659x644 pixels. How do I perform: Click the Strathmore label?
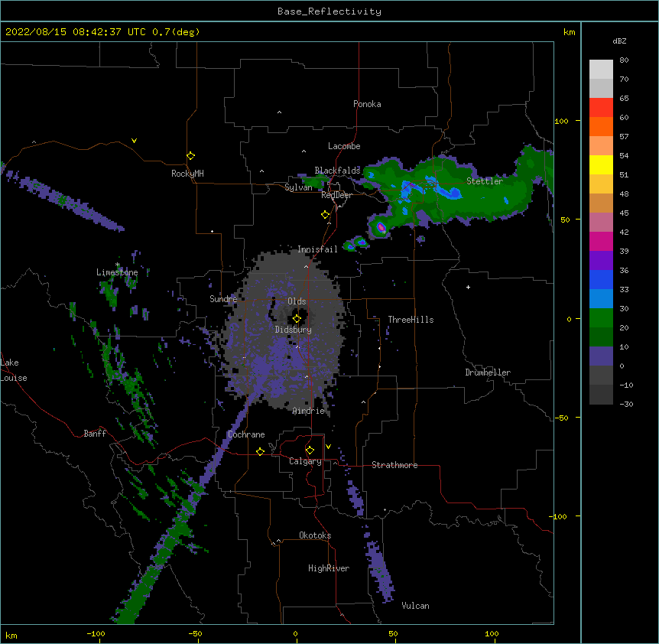pos(394,465)
